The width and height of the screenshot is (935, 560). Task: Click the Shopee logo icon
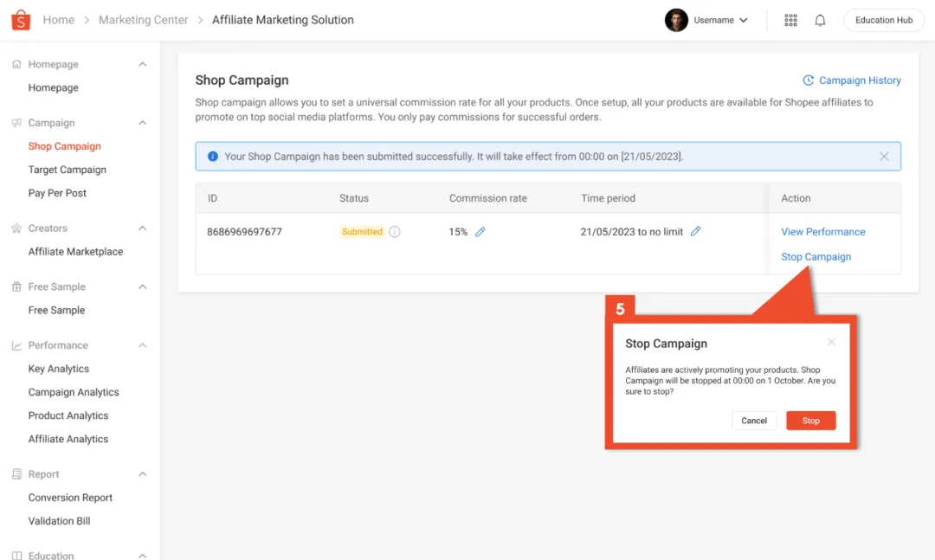21,20
